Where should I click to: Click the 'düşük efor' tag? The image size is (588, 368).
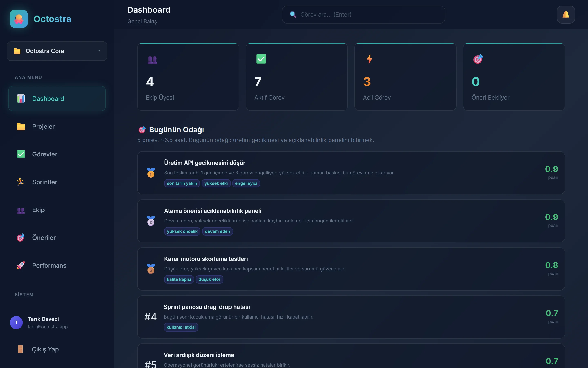(x=209, y=279)
